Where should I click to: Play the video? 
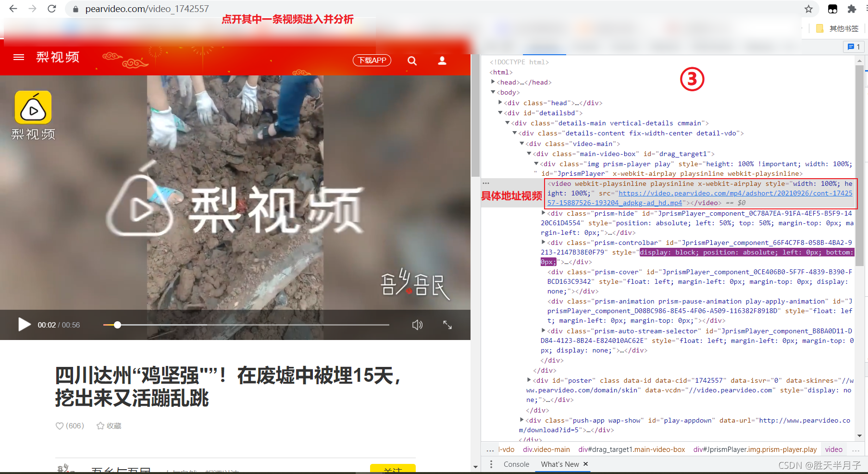[x=24, y=325]
